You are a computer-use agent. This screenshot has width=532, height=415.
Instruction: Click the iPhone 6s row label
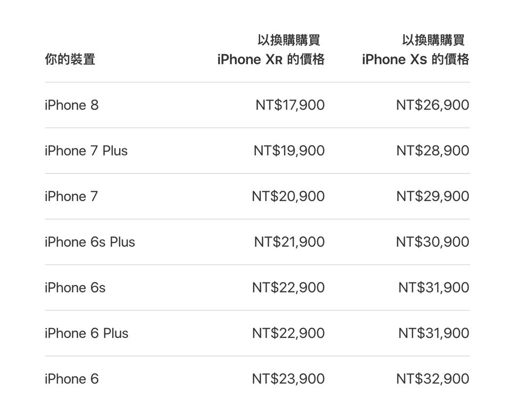(75, 288)
